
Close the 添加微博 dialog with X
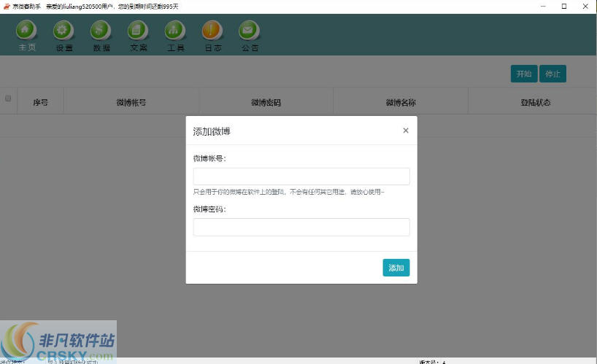point(406,131)
